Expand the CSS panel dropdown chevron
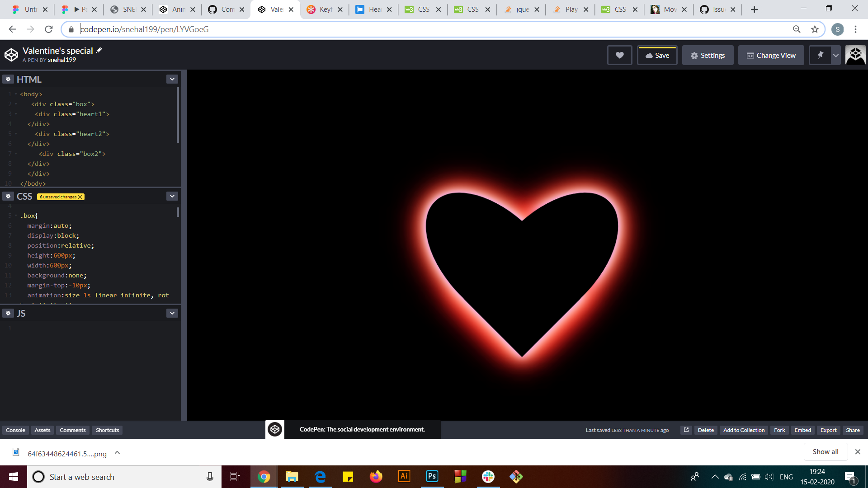This screenshot has width=868, height=488. tap(172, 196)
